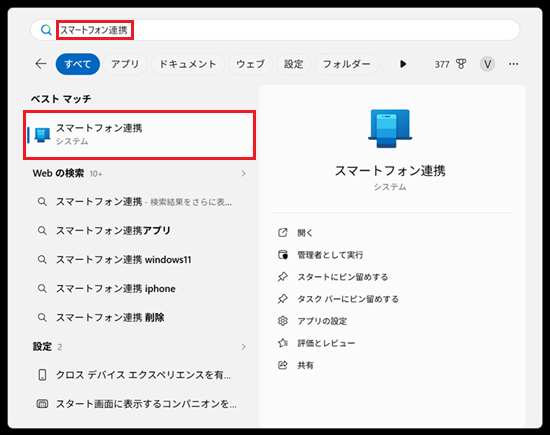Go back using the left arrow
550x435 pixels.
41,64
